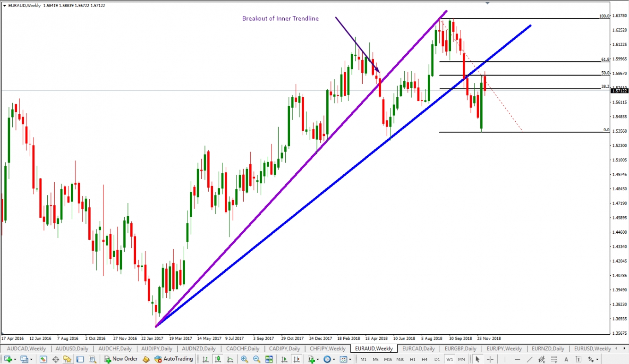629x364 pixels.
Task: Draw a horizontal line tool
Action: click(517, 359)
